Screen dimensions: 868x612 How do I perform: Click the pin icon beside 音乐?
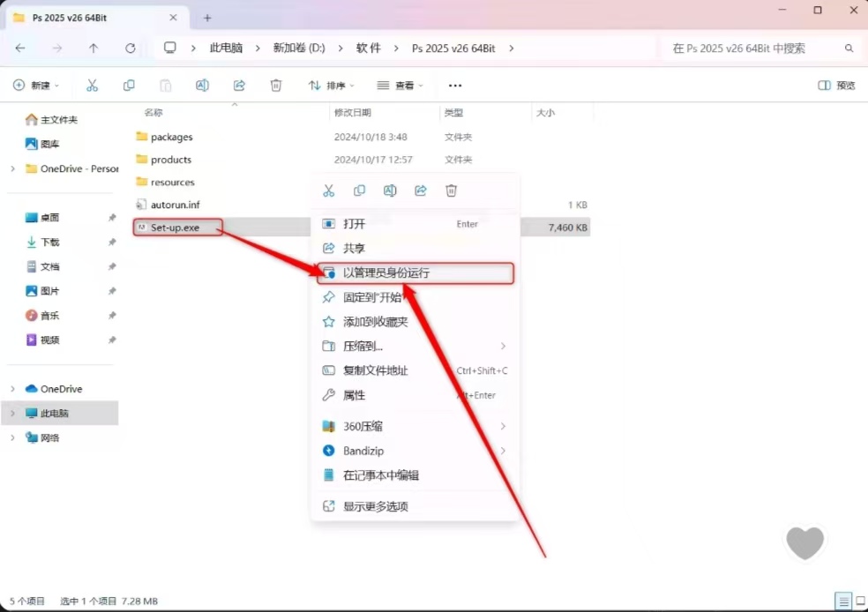112,316
